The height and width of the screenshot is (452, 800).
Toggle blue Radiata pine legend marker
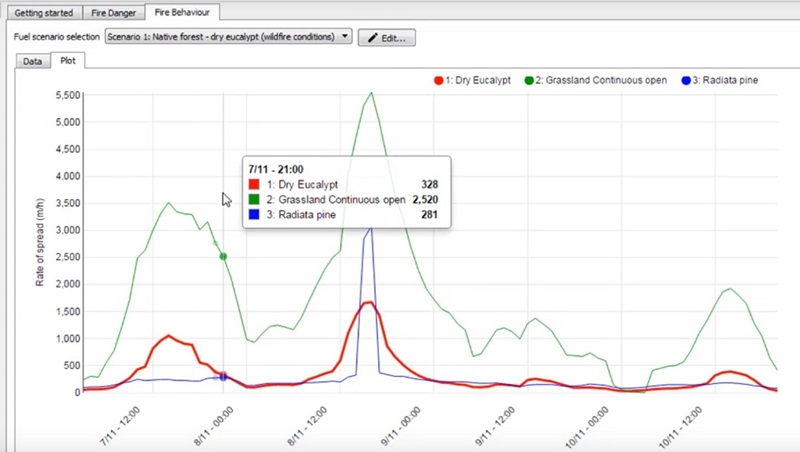point(686,81)
